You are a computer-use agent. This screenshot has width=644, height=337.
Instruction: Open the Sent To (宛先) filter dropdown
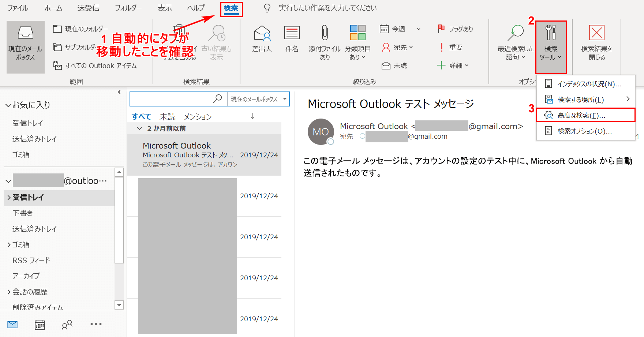pos(397,47)
